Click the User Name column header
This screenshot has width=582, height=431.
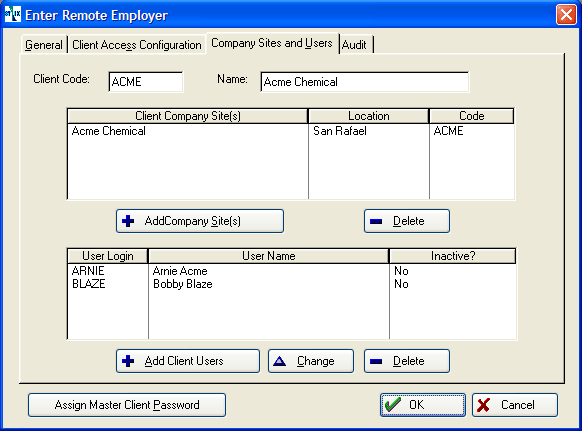(x=268, y=256)
